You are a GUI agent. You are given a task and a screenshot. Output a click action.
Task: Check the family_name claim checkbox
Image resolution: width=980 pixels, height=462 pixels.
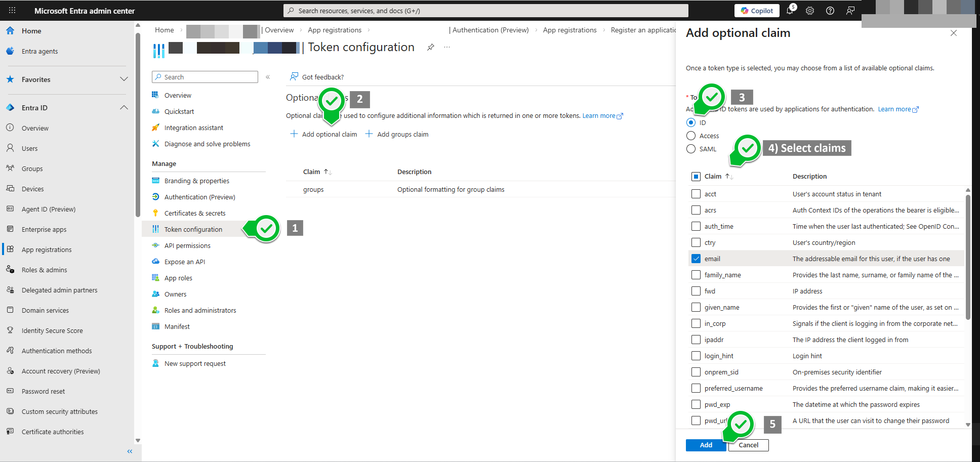click(x=696, y=275)
